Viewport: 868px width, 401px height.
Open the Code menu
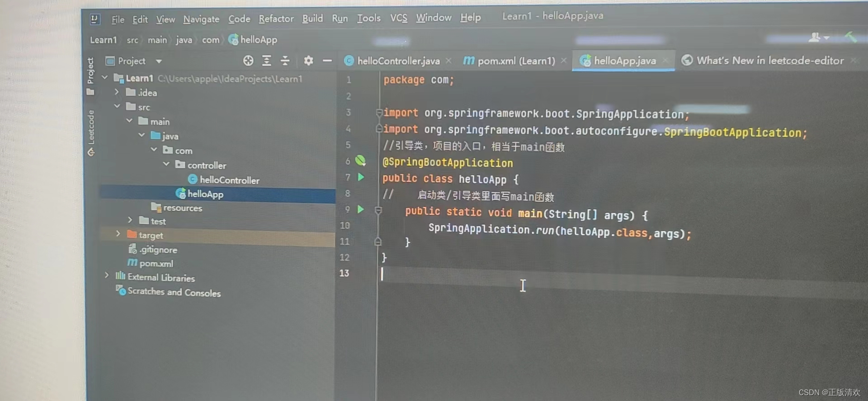click(239, 19)
